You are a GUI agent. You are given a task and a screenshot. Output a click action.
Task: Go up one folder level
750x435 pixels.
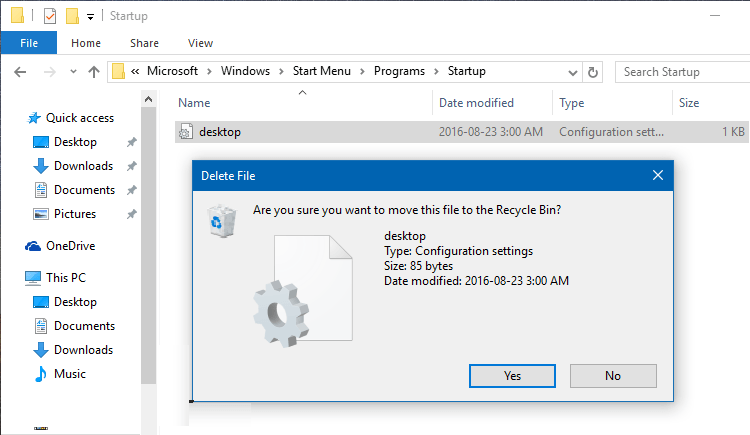[94, 72]
